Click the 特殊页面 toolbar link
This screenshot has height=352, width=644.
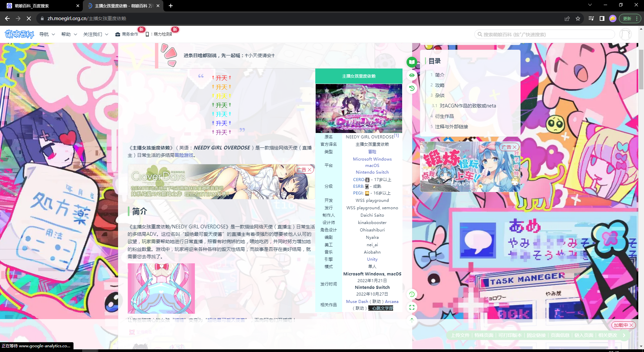click(484, 335)
